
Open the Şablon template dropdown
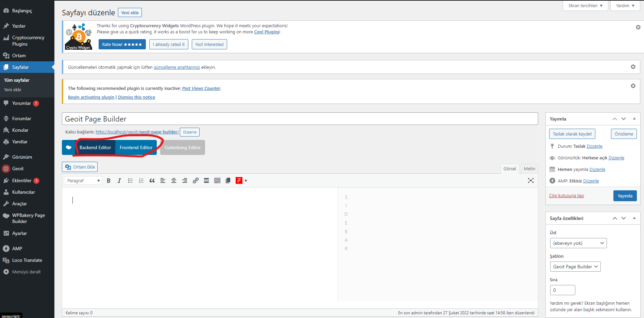575,267
